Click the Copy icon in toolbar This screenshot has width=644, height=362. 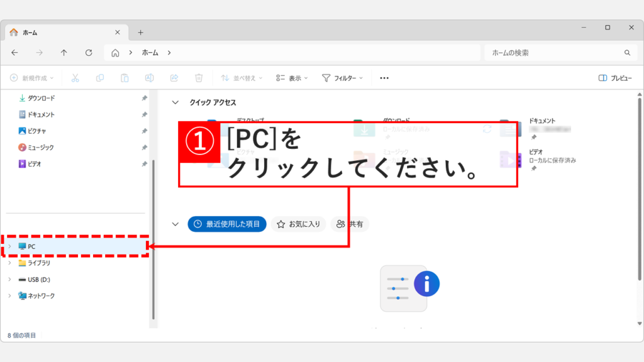point(100,78)
